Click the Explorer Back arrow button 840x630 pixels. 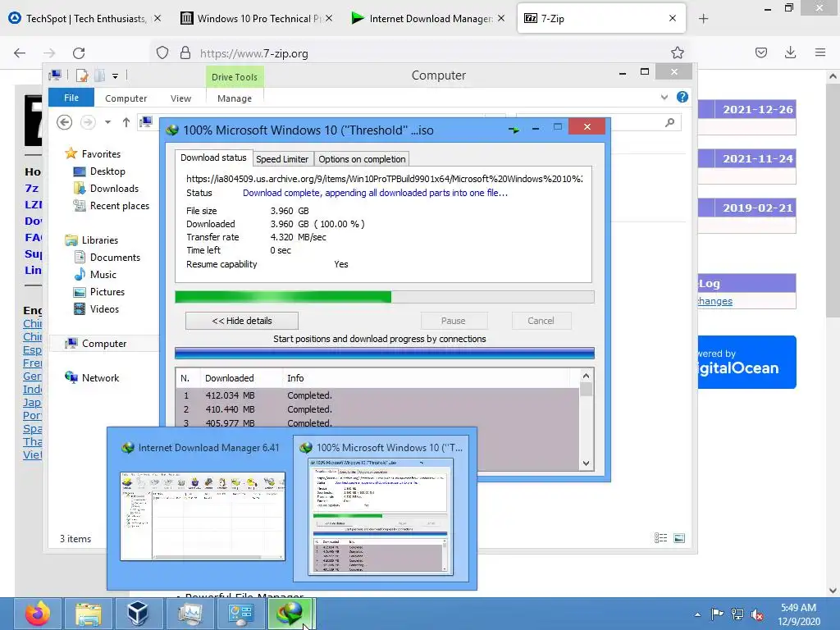coord(64,123)
